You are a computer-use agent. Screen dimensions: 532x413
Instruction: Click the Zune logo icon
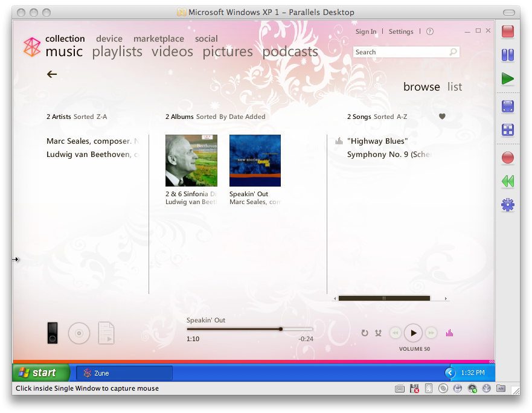(32, 47)
